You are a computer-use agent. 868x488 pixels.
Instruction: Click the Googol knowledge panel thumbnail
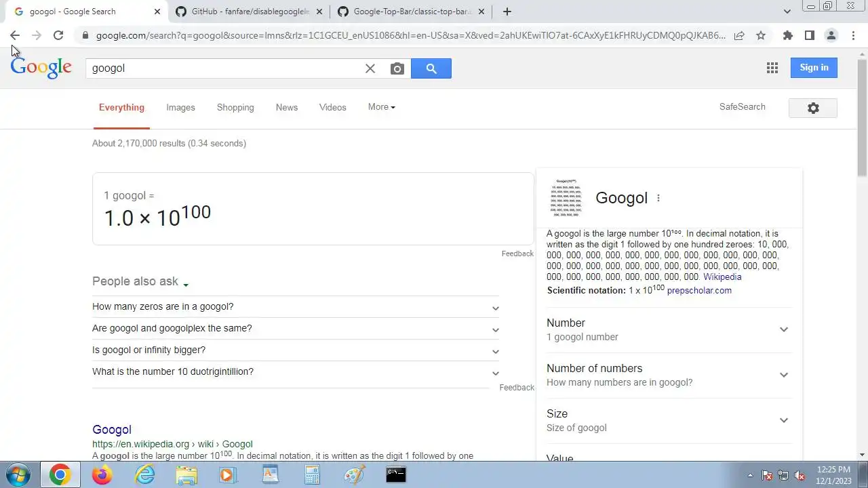pyautogui.click(x=566, y=198)
